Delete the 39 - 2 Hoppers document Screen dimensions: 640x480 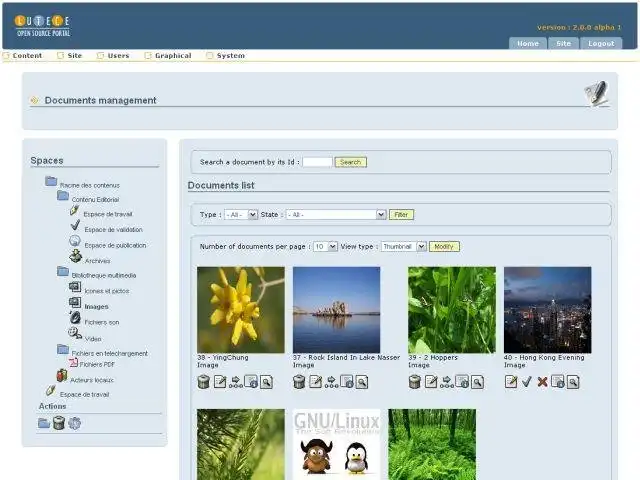[x=415, y=382]
